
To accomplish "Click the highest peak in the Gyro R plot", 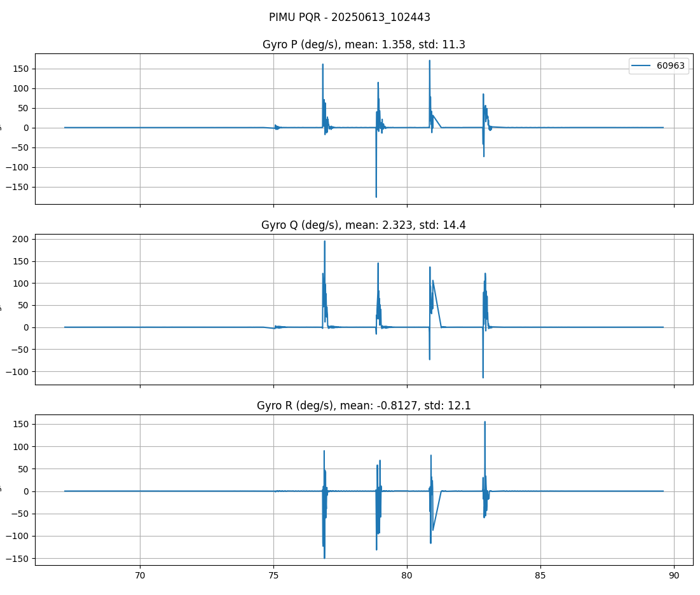I will click(484, 422).
